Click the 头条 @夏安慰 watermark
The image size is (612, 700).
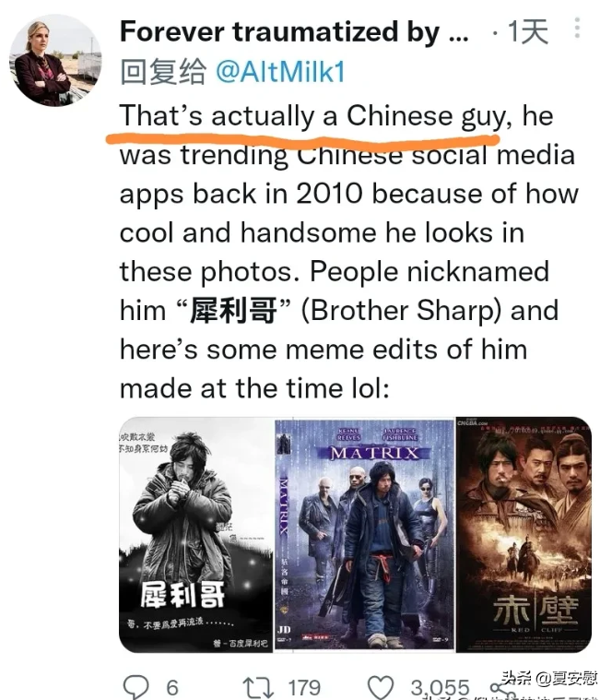[548, 679]
